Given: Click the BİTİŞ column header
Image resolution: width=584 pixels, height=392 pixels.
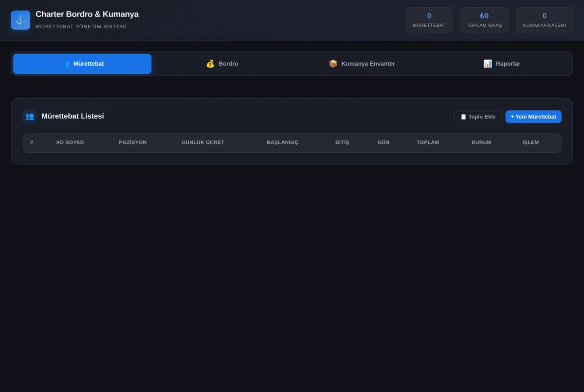Looking at the screenshot, I should coord(342,143).
